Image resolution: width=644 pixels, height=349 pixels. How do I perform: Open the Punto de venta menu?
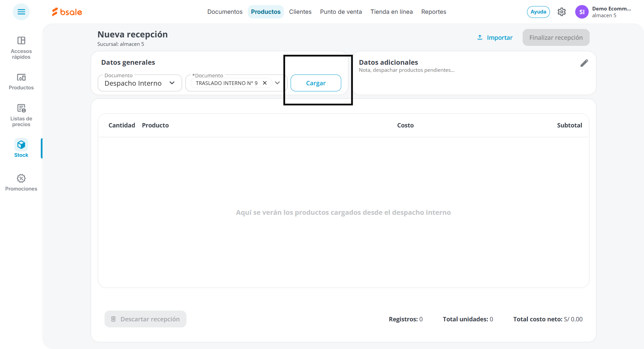coord(341,12)
